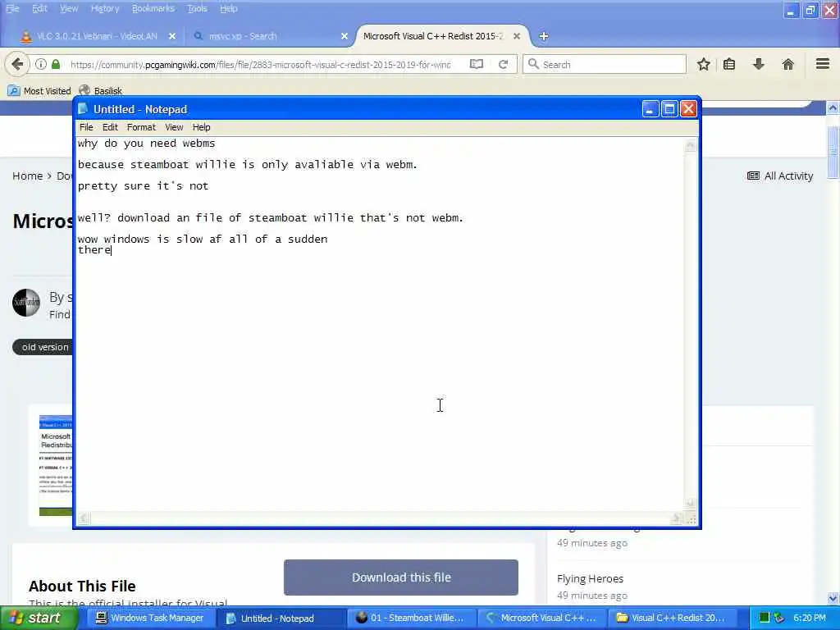Open the browser Help menu
Viewport: 840px width, 630px height.
229,8
